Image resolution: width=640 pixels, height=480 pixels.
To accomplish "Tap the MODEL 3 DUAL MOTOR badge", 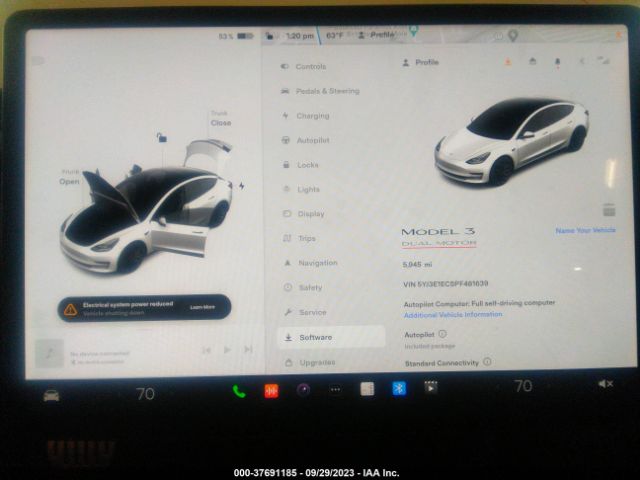I will [439, 238].
